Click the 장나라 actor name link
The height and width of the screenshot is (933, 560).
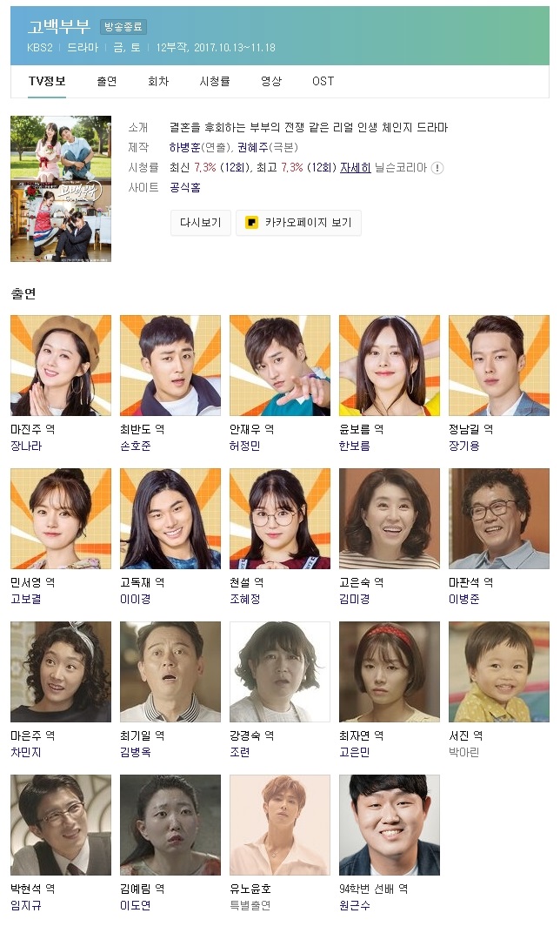[26, 446]
